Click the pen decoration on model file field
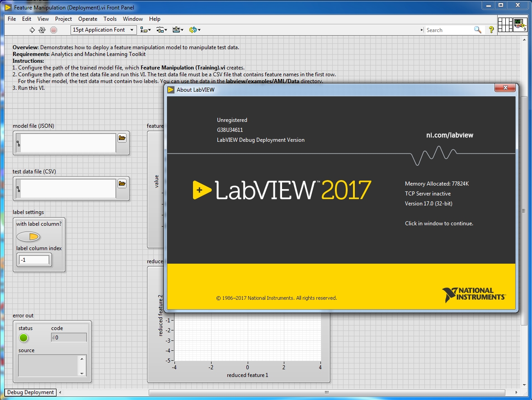This screenshot has height=400, width=532. pyautogui.click(x=18, y=144)
